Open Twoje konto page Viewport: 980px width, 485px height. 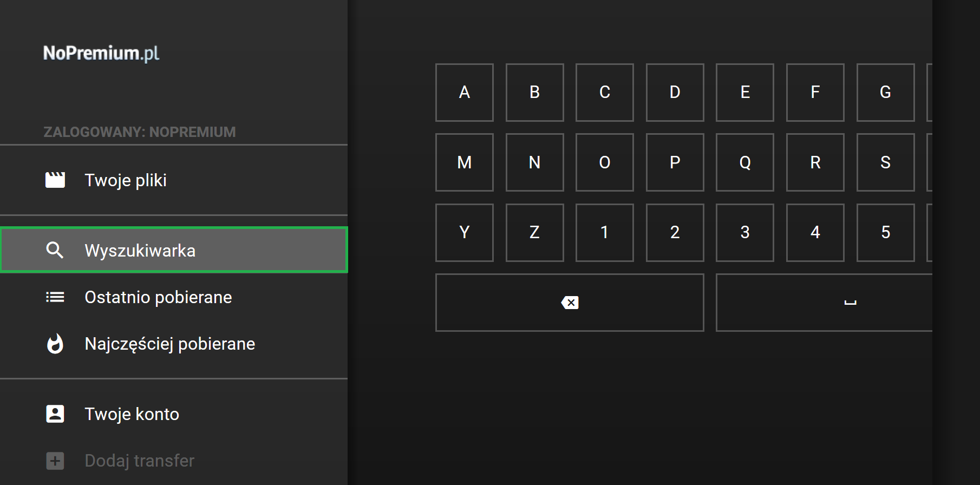point(174,414)
